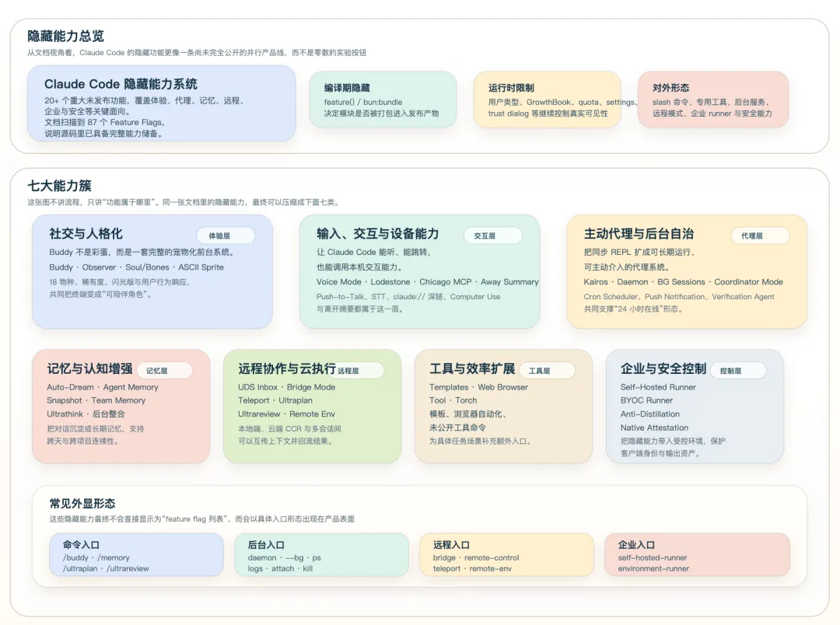Click the 隐藏能力总览 section heading

(x=65, y=36)
